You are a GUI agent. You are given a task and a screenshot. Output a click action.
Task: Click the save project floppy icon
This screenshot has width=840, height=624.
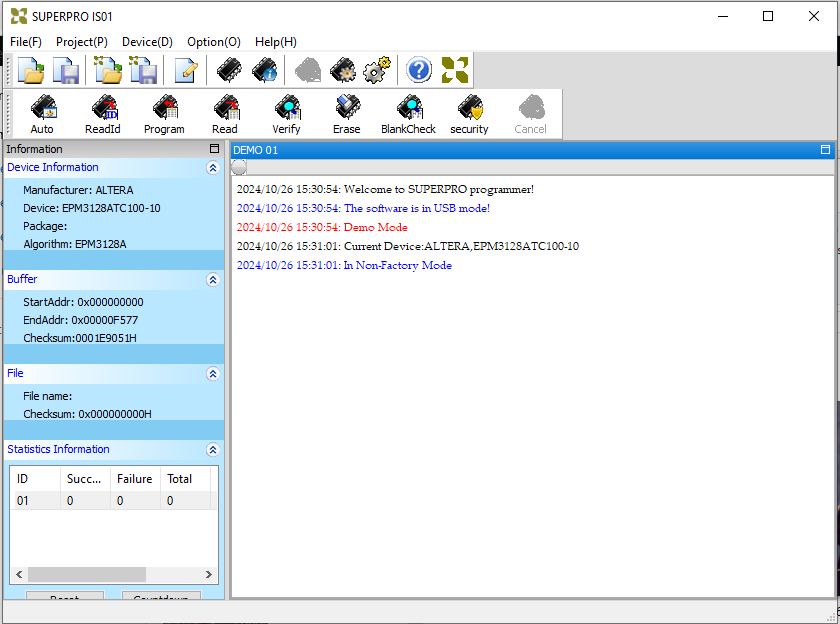(144, 70)
